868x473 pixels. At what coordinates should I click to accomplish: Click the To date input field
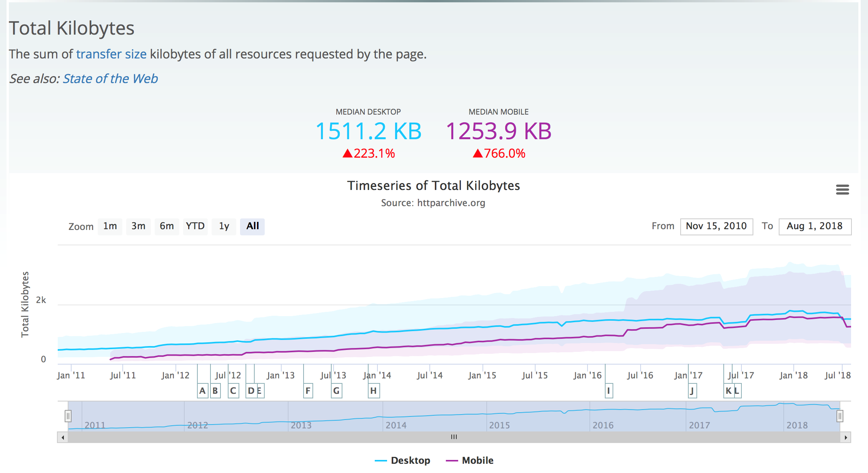pos(815,226)
